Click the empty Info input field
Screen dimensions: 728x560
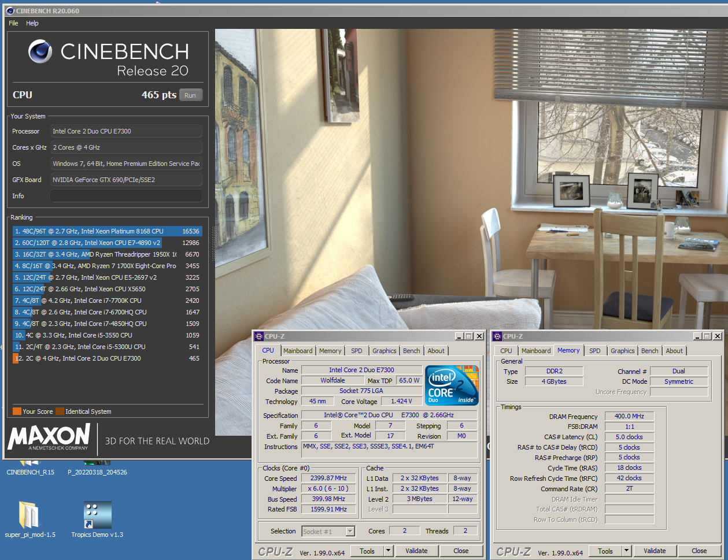coord(126,196)
